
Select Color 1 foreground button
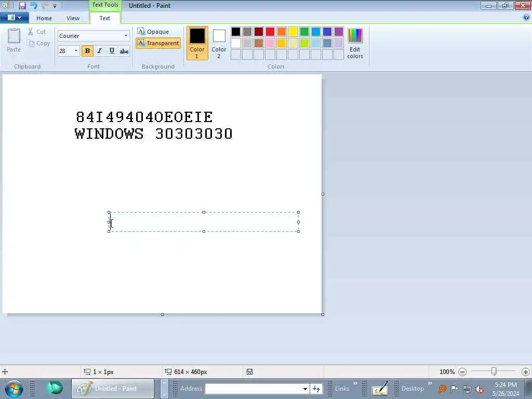point(197,43)
